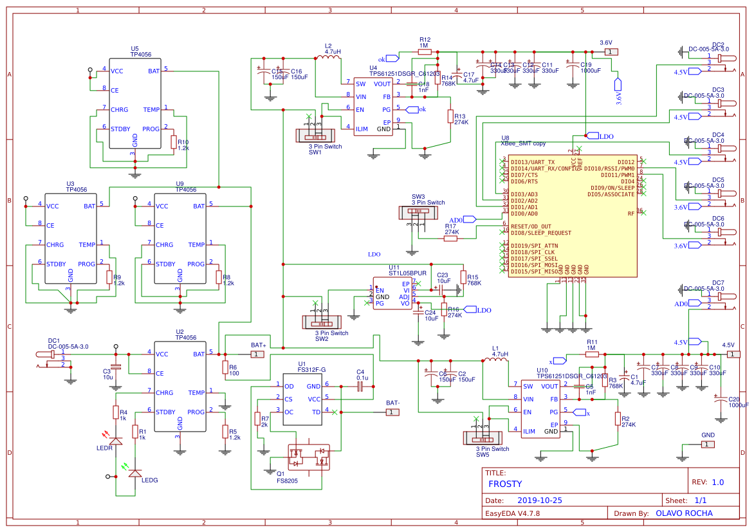Click the C17 4.7uF capacitor label
This screenshot has width=756, height=532.
tap(470, 78)
